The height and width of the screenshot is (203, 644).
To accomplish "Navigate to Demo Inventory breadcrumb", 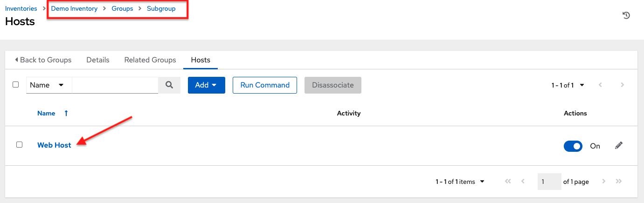I will click(x=74, y=8).
